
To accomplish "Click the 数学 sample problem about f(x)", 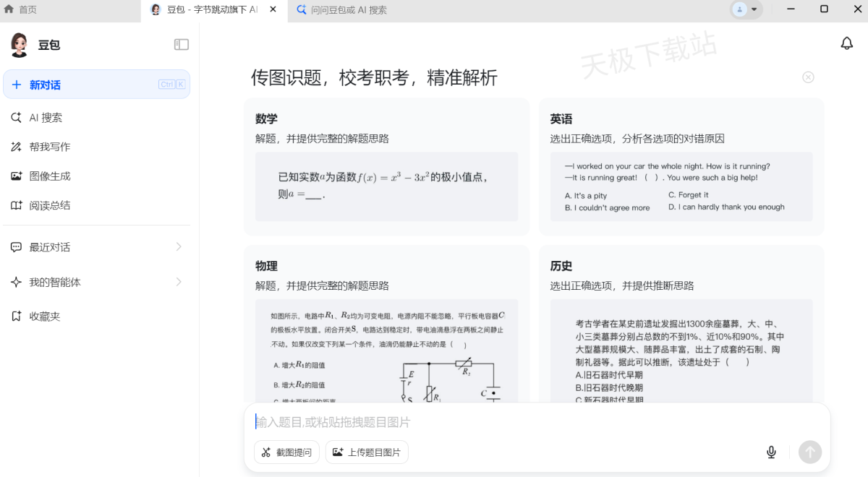I will point(387,186).
